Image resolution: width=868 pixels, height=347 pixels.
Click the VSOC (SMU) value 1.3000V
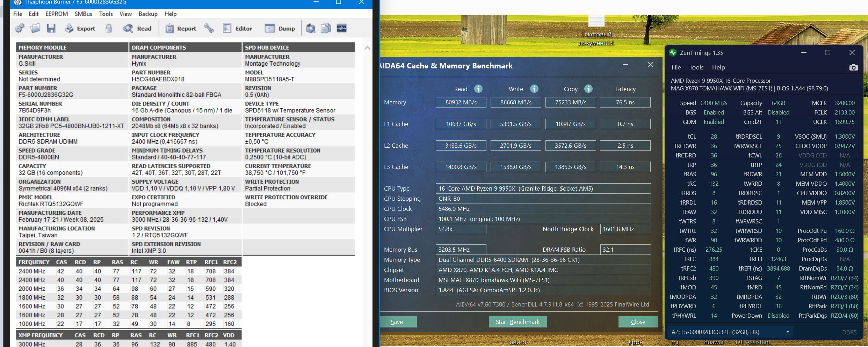[x=845, y=136]
